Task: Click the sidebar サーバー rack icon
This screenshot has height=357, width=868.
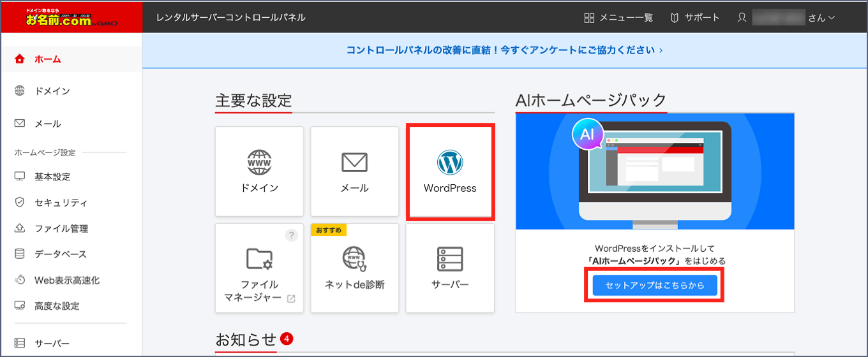Action: (19, 344)
